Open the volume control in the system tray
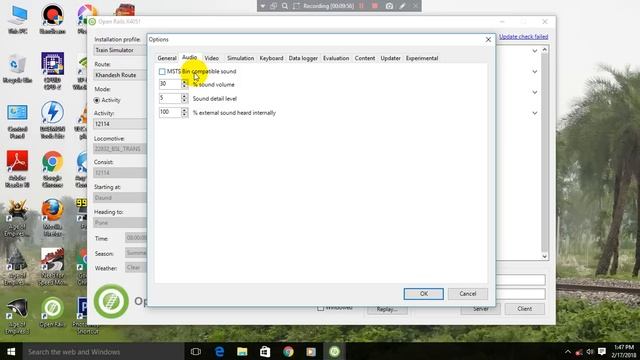Viewport: 640px width, 360px height. pyautogui.click(x=590, y=351)
